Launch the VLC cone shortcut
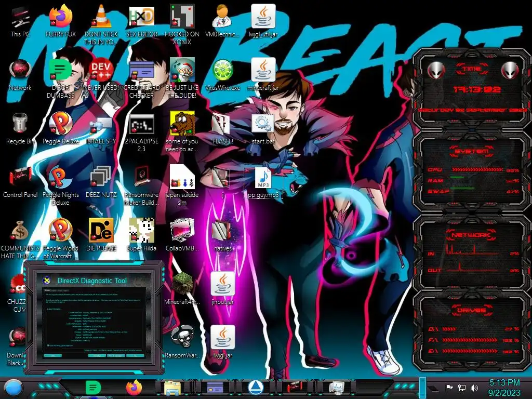The width and height of the screenshot is (532, 399). pyautogui.click(x=101, y=24)
